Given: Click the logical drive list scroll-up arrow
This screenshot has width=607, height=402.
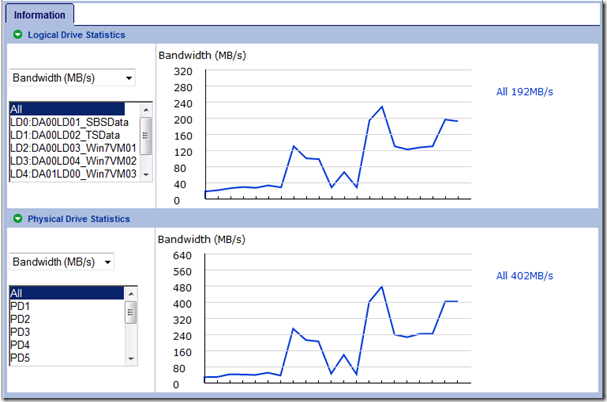Looking at the screenshot, I should [146, 110].
